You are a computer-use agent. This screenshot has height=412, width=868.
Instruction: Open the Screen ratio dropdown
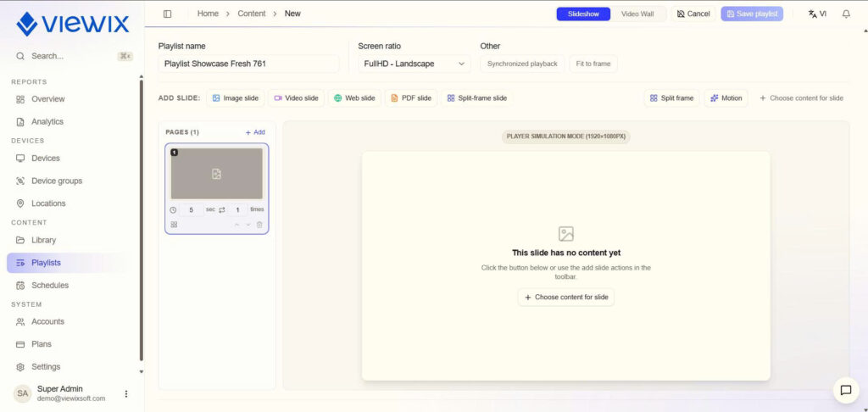[414, 64]
